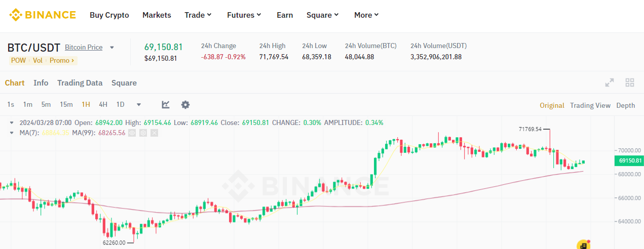Open chart settings gear icon
This screenshot has width=644, height=249.
pyautogui.click(x=185, y=105)
